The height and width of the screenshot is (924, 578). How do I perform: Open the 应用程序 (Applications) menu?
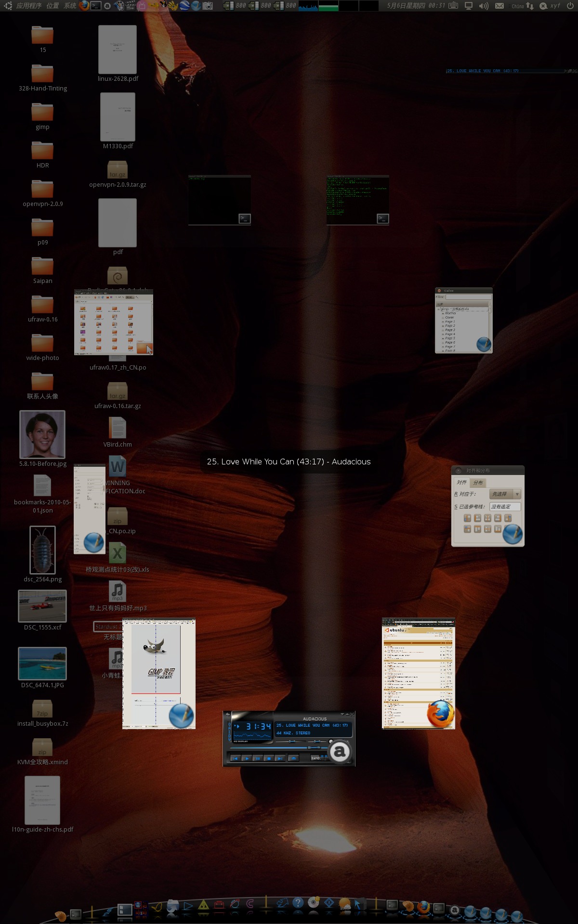(28, 6)
